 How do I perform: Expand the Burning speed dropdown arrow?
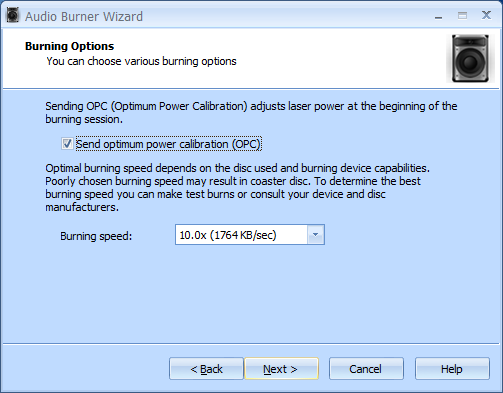tap(315, 235)
